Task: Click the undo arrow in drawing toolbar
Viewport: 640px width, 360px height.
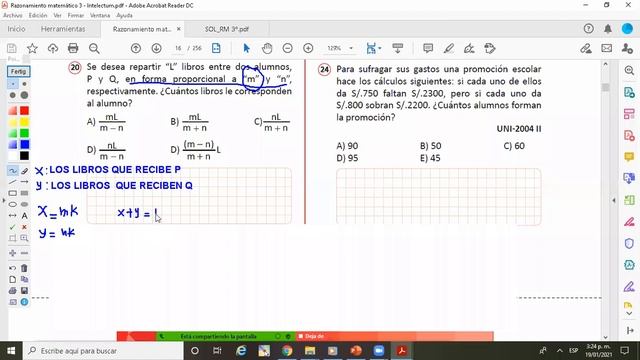Action: pos(13,268)
